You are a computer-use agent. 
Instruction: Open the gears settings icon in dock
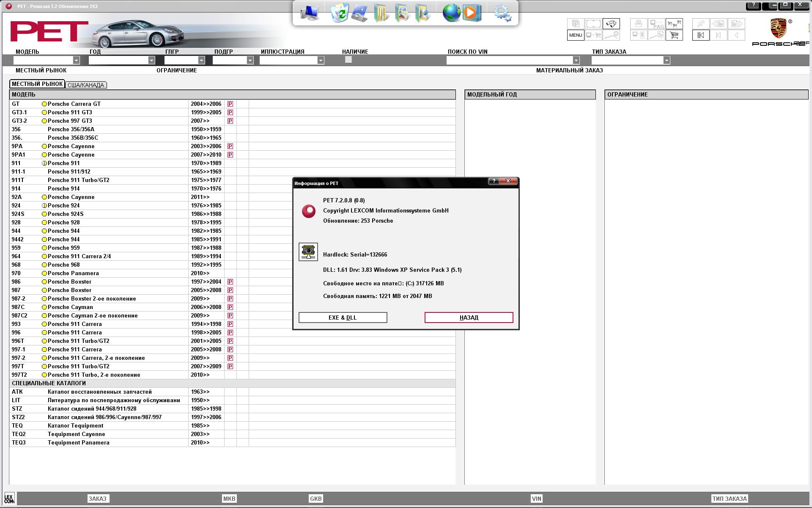[502, 13]
